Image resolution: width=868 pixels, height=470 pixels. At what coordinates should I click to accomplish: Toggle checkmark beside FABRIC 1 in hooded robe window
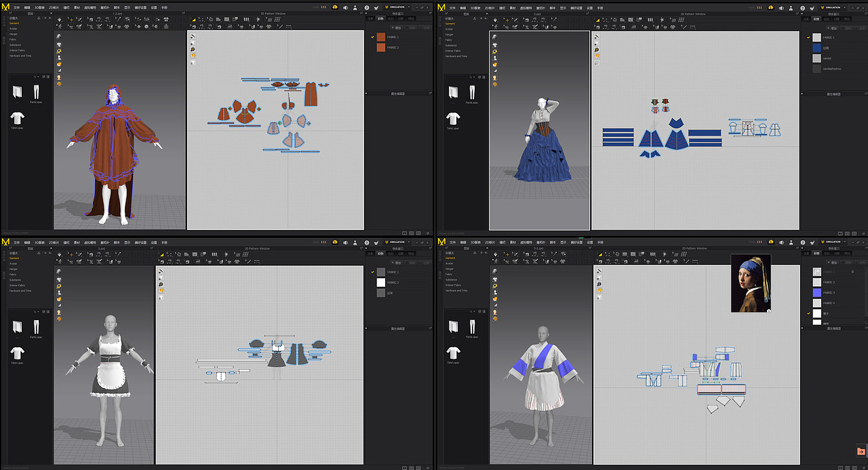pyautogui.click(x=372, y=37)
